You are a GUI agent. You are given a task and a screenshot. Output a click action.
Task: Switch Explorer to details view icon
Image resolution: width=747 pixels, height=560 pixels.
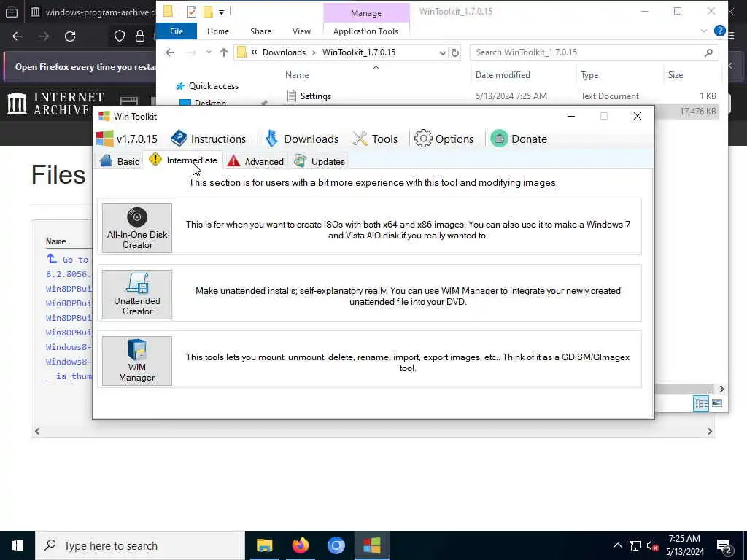[701, 404]
